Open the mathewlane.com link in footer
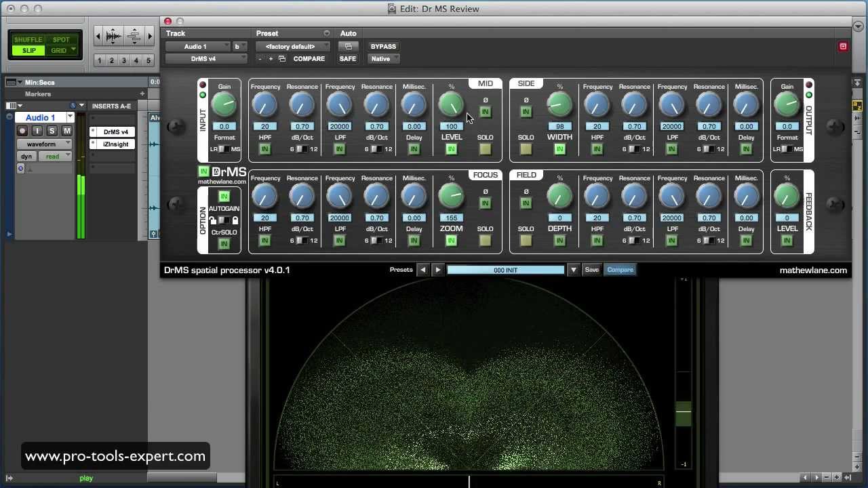 [813, 270]
